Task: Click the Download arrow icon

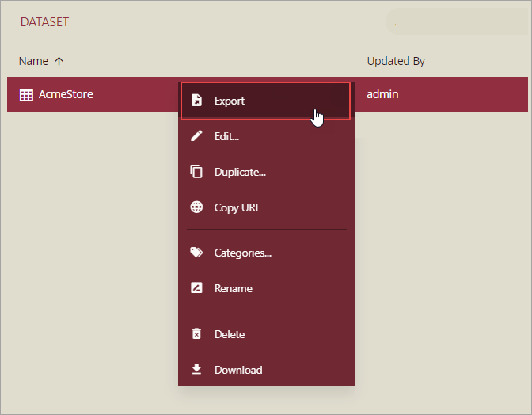Action: 196,369
